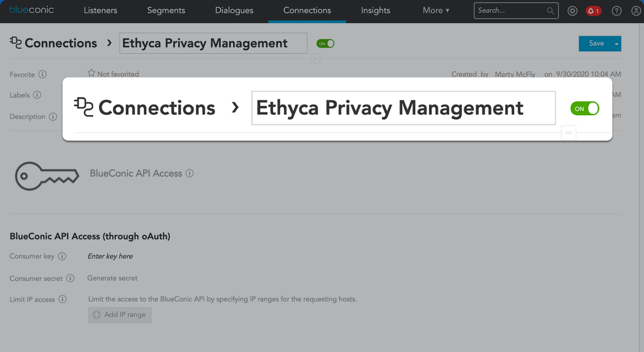Collapse the header section with minus button
Image resolution: width=644 pixels, height=352 pixels.
[568, 133]
